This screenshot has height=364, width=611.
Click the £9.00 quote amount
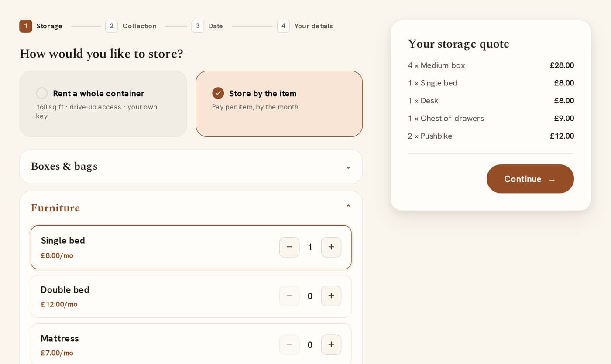[564, 118]
